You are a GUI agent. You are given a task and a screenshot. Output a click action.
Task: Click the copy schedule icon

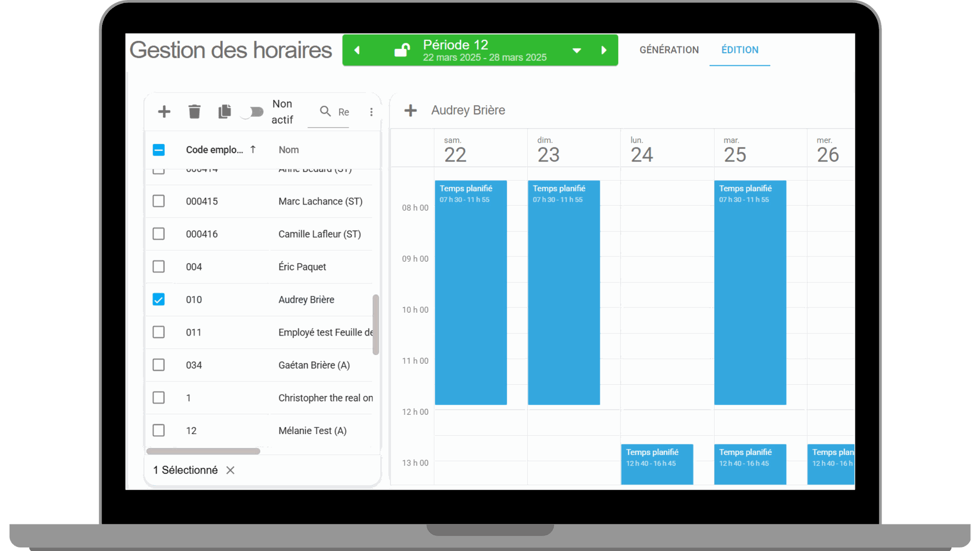tap(225, 112)
